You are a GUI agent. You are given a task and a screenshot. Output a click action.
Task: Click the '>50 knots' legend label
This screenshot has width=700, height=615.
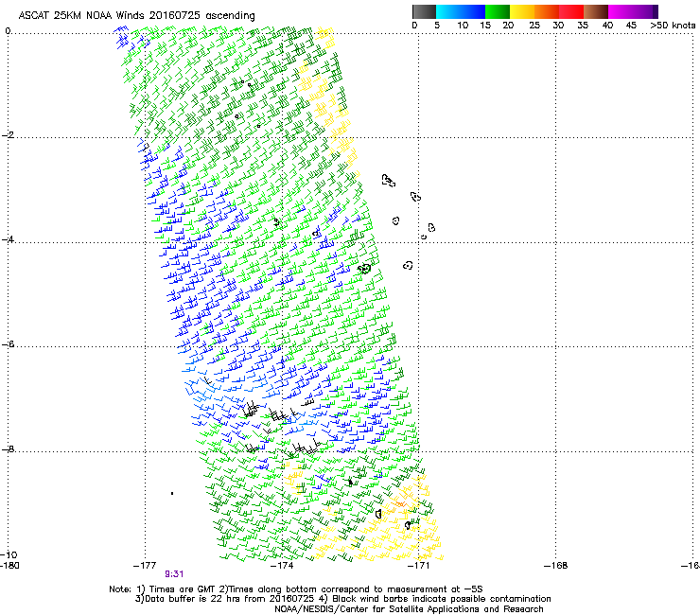[x=673, y=26]
